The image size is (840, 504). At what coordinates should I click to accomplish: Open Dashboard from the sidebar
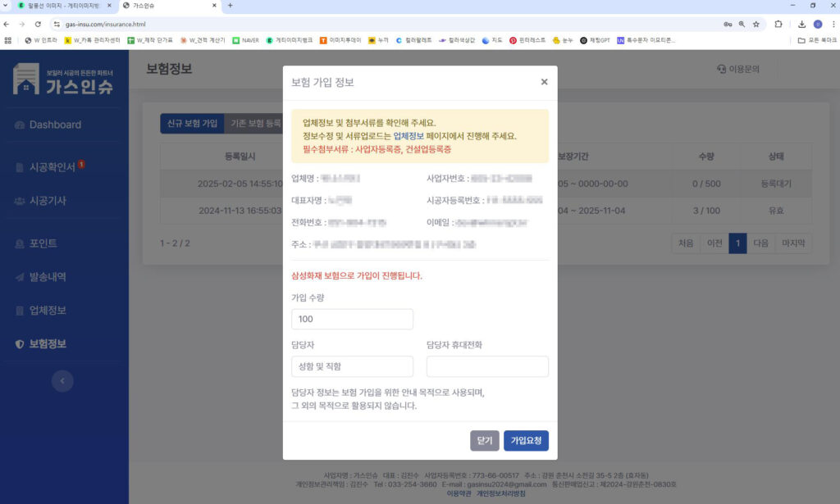[55, 125]
